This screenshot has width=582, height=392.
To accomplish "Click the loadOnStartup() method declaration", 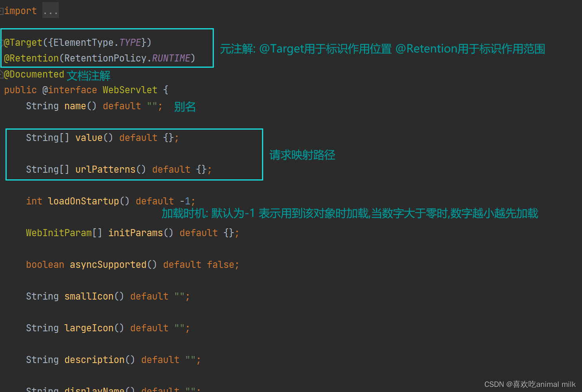I will (83, 201).
